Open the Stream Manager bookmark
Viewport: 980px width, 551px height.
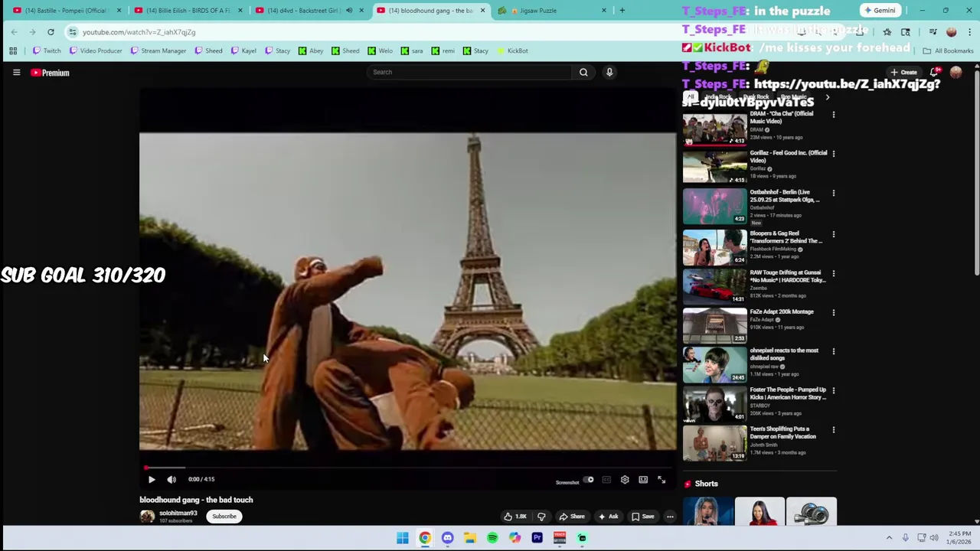coord(158,51)
